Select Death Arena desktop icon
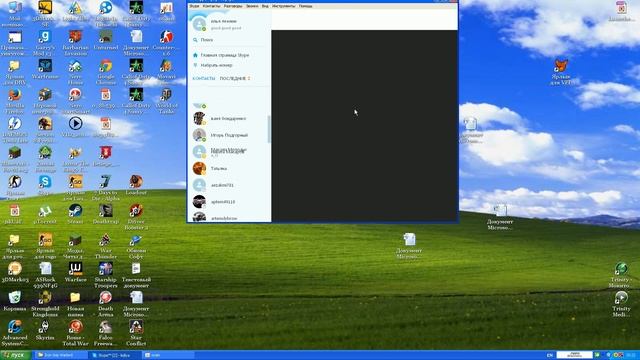 pos(106,304)
